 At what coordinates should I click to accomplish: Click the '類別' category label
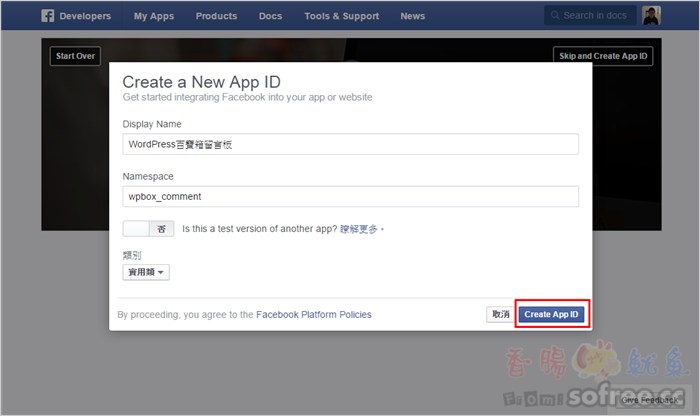[132, 255]
